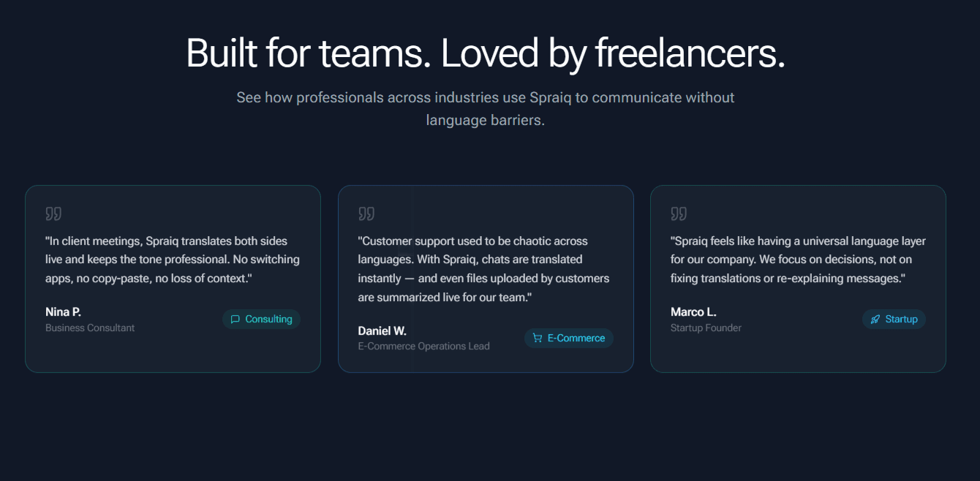This screenshot has height=481, width=980.
Task: Click the E-Commerce category tag
Action: coord(568,338)
